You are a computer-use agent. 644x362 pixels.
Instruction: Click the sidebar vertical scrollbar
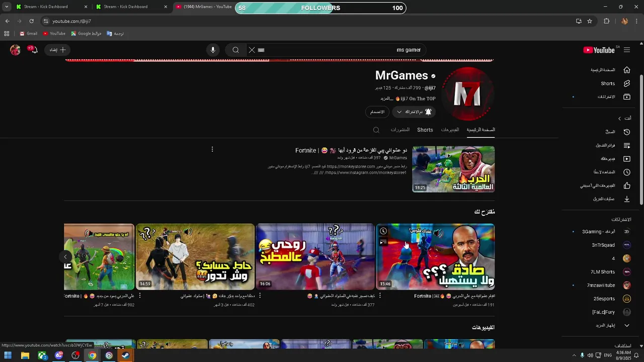coord(641,140)
